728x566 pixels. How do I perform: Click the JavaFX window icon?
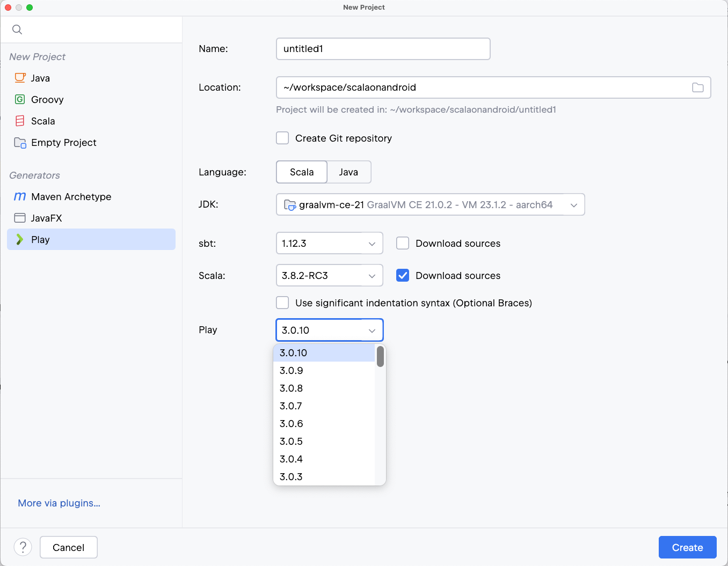(20, 218)
